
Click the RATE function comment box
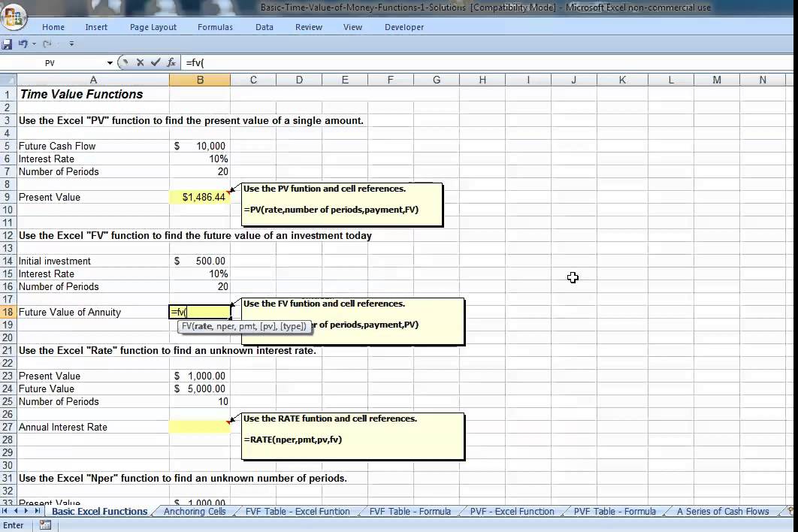click(352, 437)
